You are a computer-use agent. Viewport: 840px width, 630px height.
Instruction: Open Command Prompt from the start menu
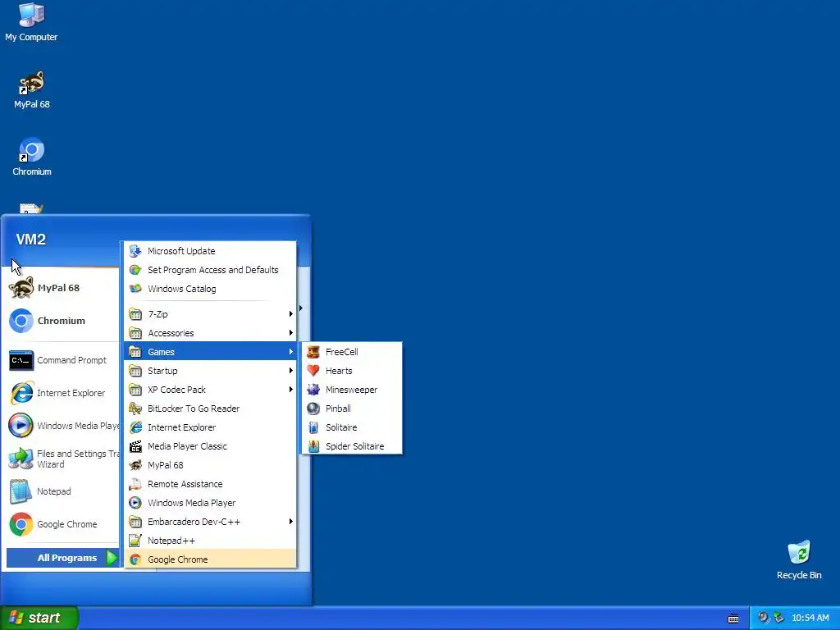[x=62, y=360]
